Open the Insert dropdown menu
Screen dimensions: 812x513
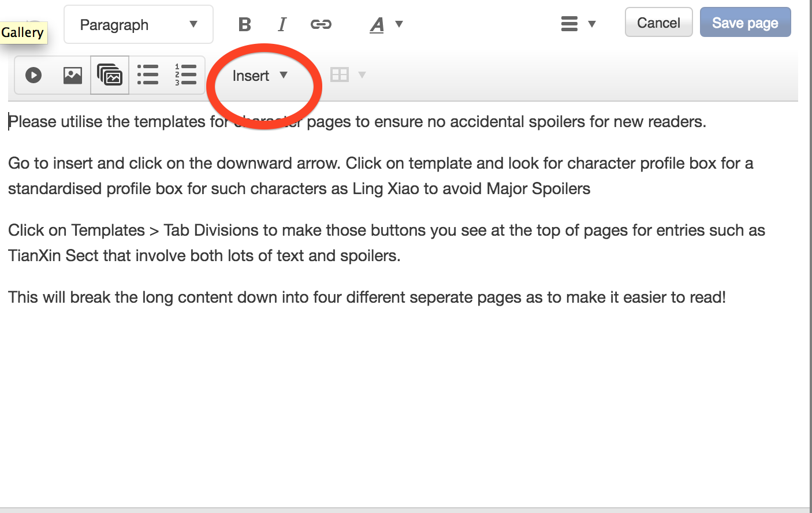tap(260, 76)
